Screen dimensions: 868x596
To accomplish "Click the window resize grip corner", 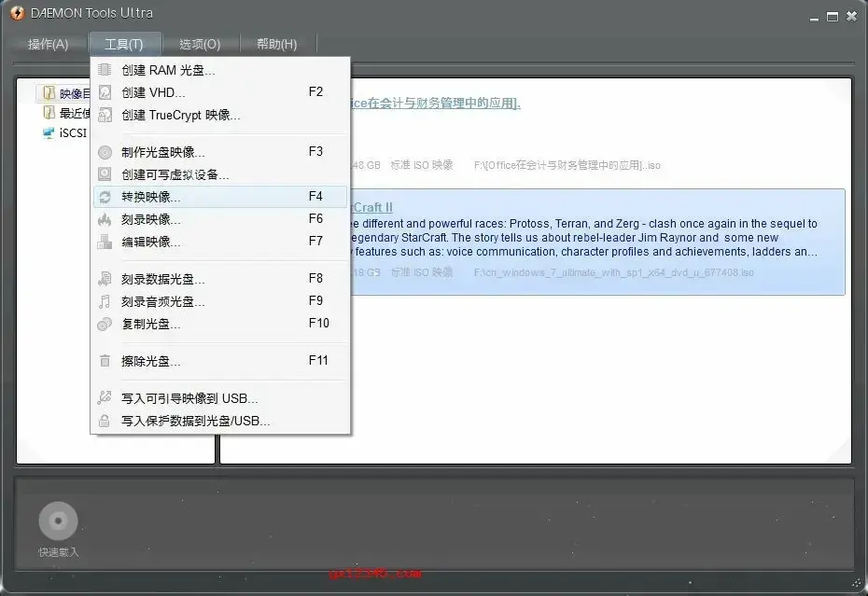I will 859,585.
